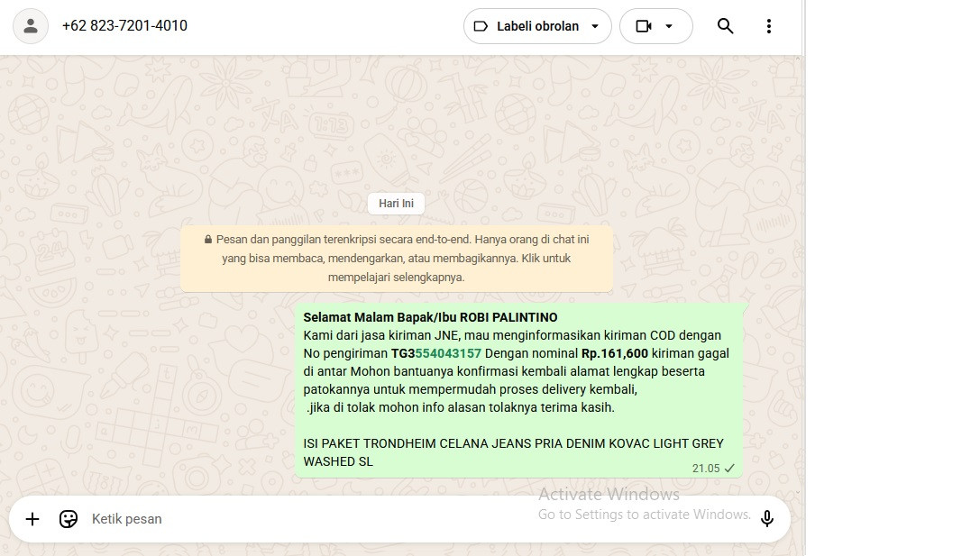The width and height of the screenshot is (980, 556).
Task: Click the end-to-end encryption notice
Action: pos(397,258)
